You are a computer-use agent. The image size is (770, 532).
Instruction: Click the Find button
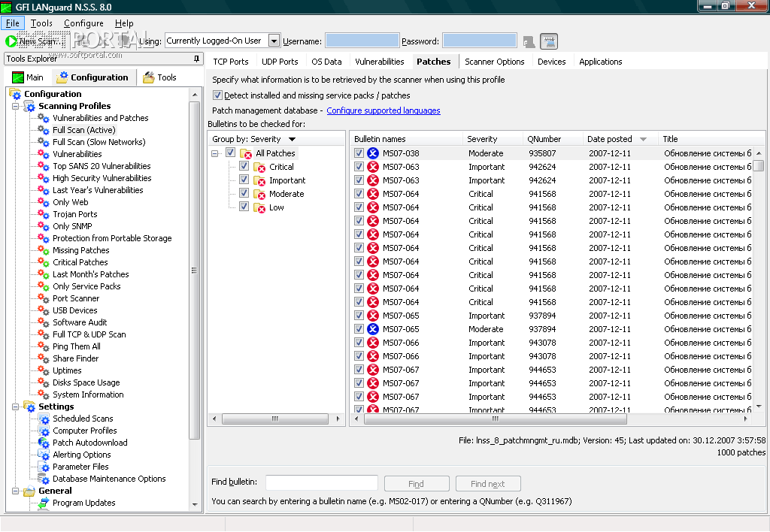pyautogui.click(x=417, y=484)
